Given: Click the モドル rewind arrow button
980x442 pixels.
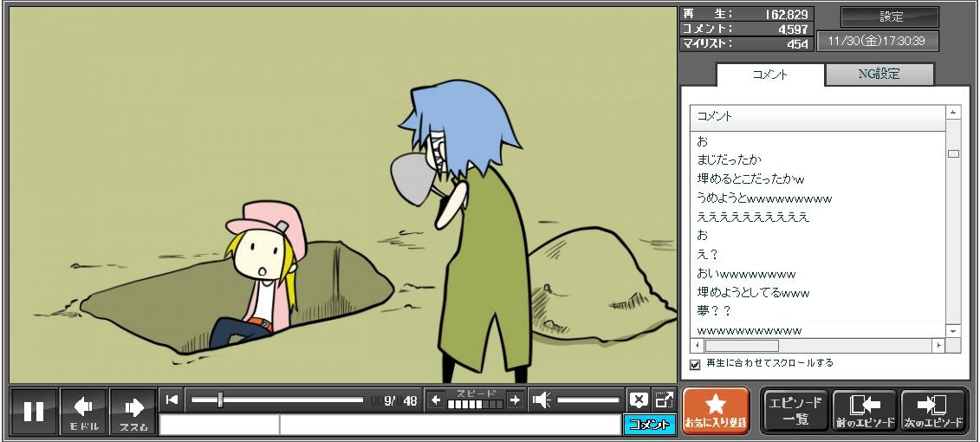Looking at the screenshot, I should 83,411.
